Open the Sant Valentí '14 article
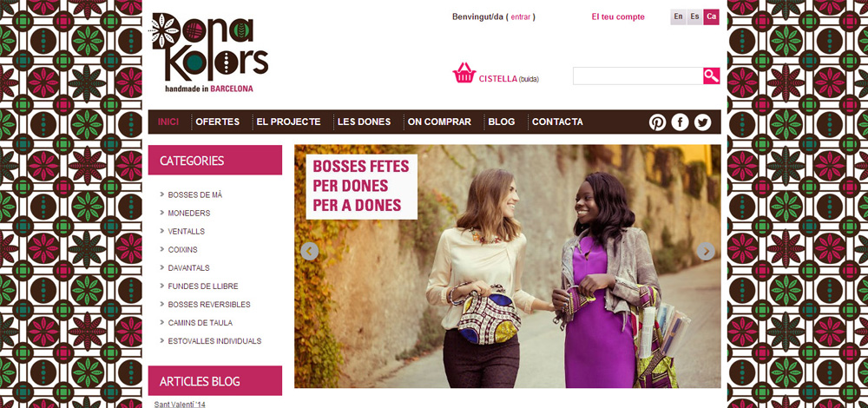 click(x=180, y=405)
